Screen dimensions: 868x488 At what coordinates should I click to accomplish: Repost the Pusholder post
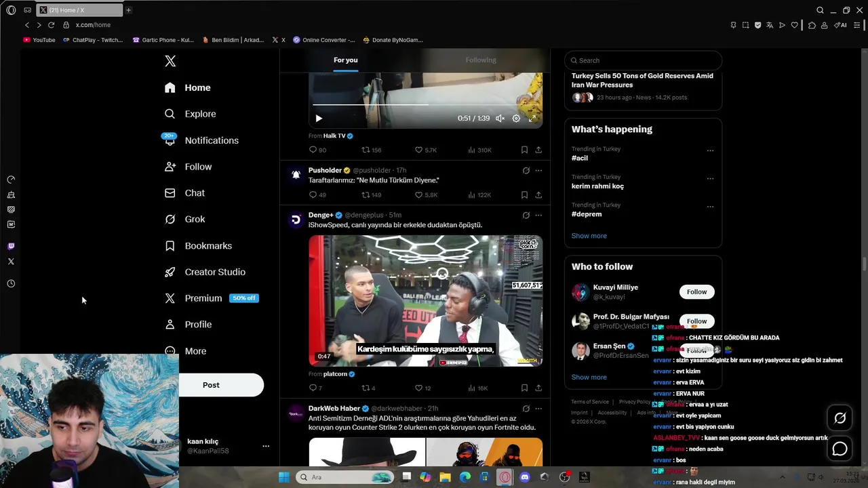(371, 195)
